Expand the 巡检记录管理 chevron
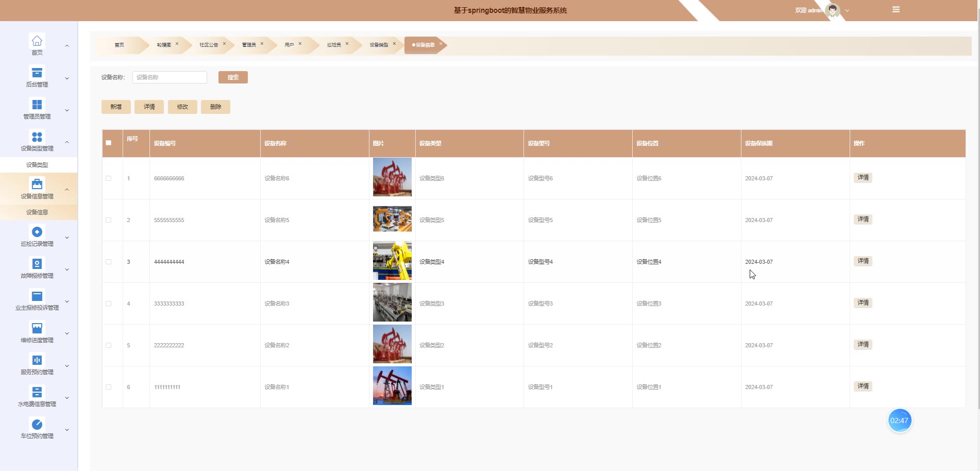980x471 pixels. tap(67, 238)
